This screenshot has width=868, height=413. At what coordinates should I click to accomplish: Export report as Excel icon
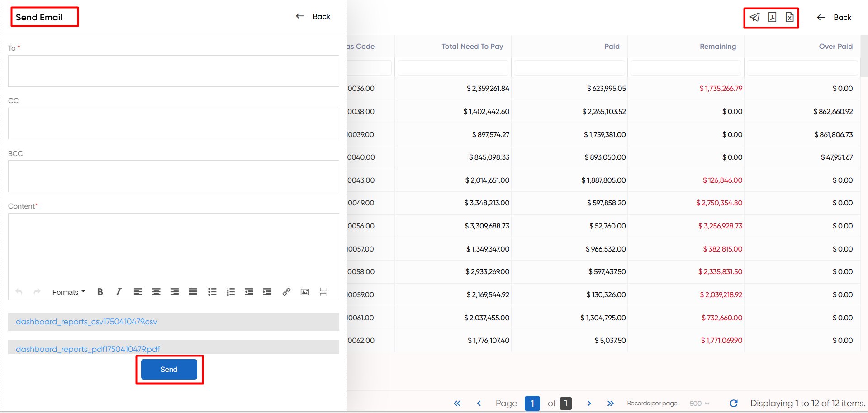(x=789, y=17)
